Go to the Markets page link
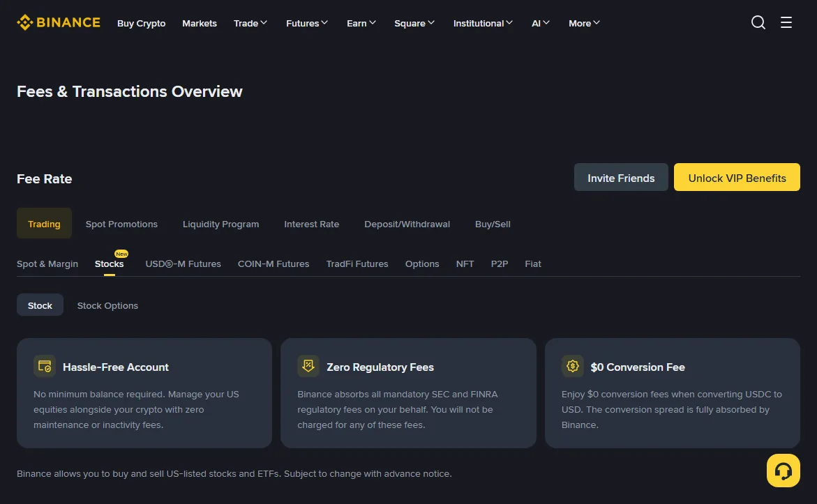The image size is (817, 504). (x=200, y=23)
